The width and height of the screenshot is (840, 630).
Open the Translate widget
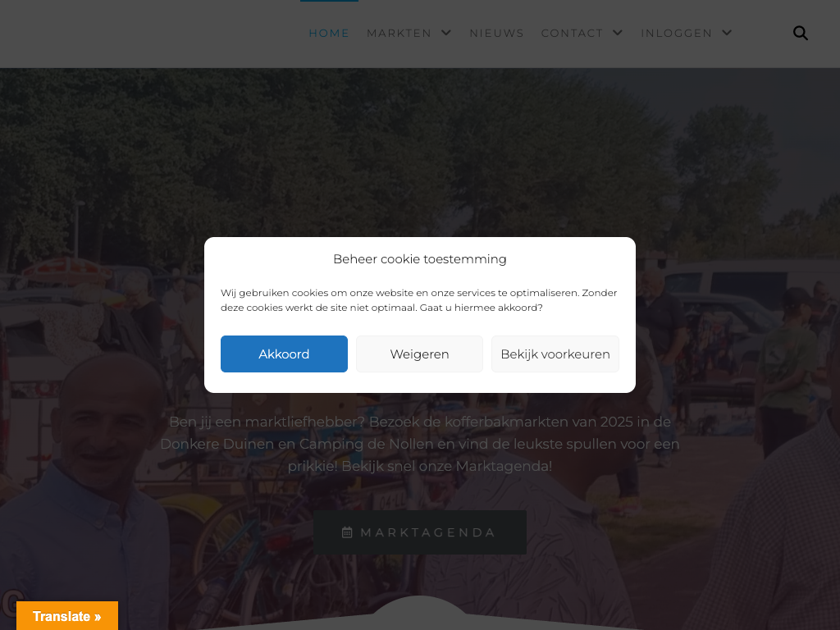click(67, 615)
